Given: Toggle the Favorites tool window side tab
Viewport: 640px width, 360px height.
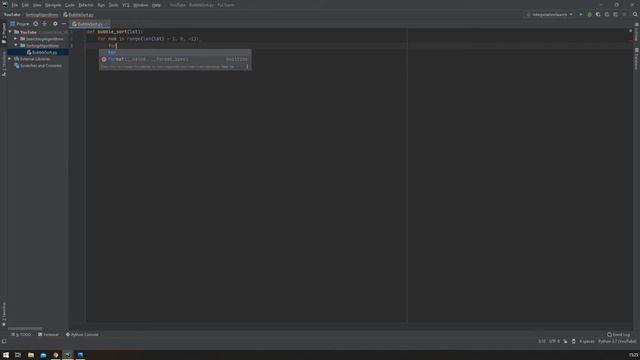Looking at the screenshot, I should point(4,314).
